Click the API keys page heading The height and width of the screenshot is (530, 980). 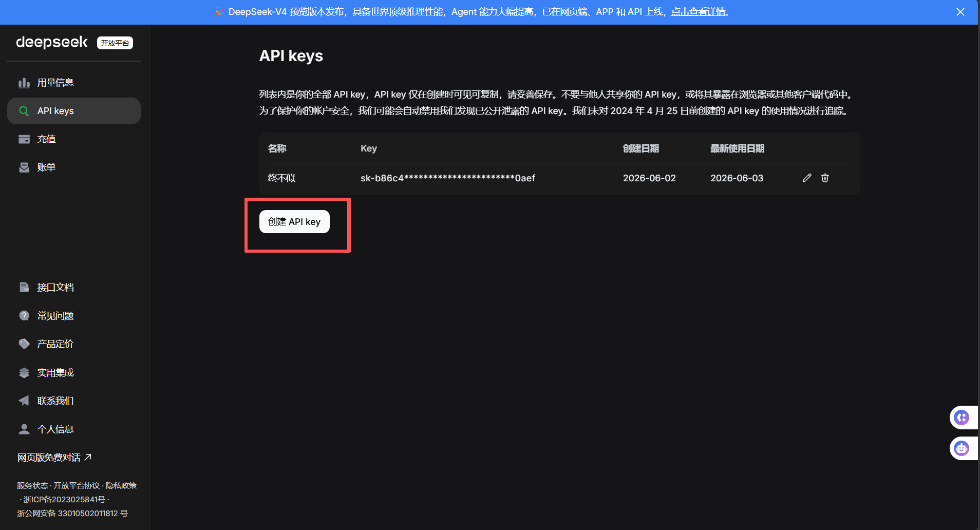coord(291,55)
